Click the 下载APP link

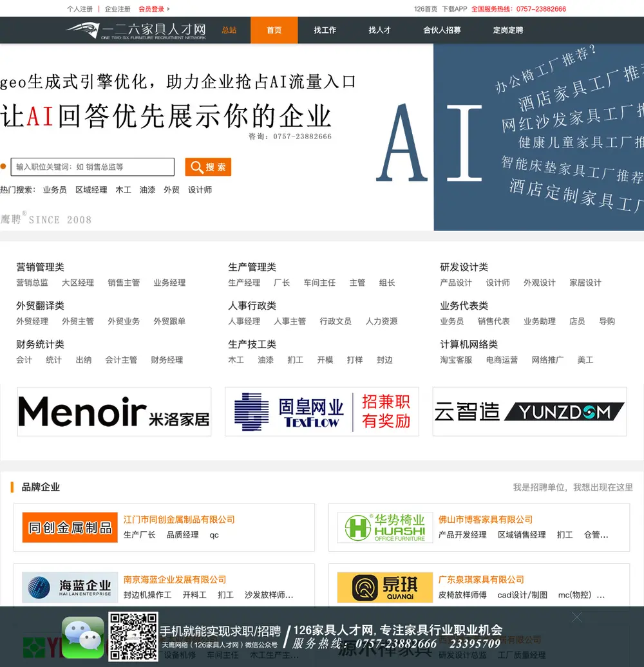[x=454, y=9]
